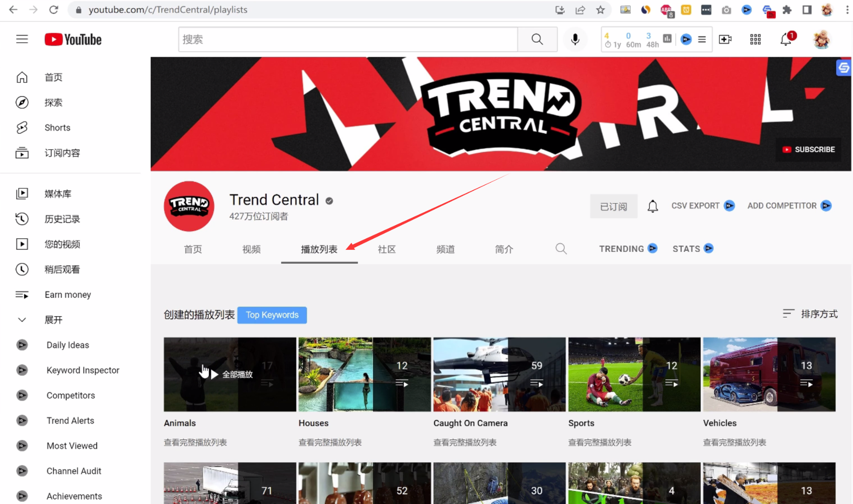Open the YouTube hamburger guide menu
Viewport: 853px width, 504px height.
pyautogui.click(x=22, y=39)
